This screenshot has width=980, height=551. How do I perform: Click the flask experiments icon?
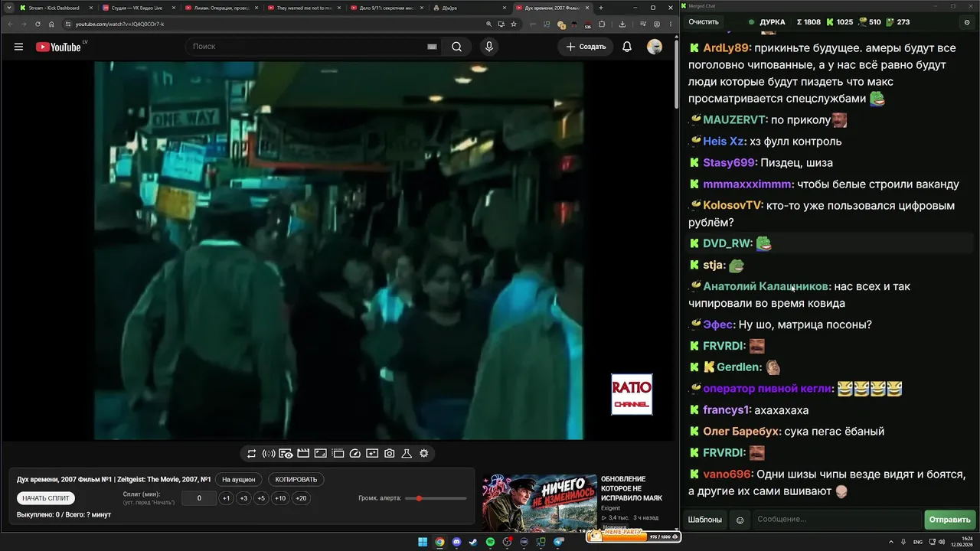407,453
